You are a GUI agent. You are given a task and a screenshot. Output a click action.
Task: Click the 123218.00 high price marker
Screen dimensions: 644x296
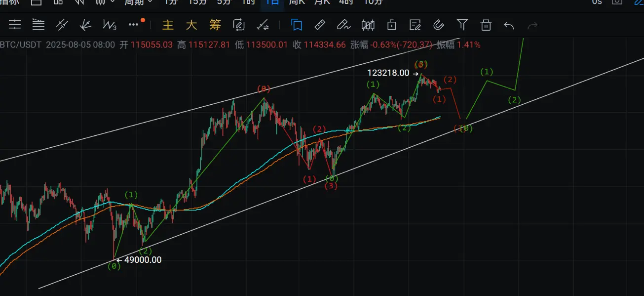click(x=388, y=73)
